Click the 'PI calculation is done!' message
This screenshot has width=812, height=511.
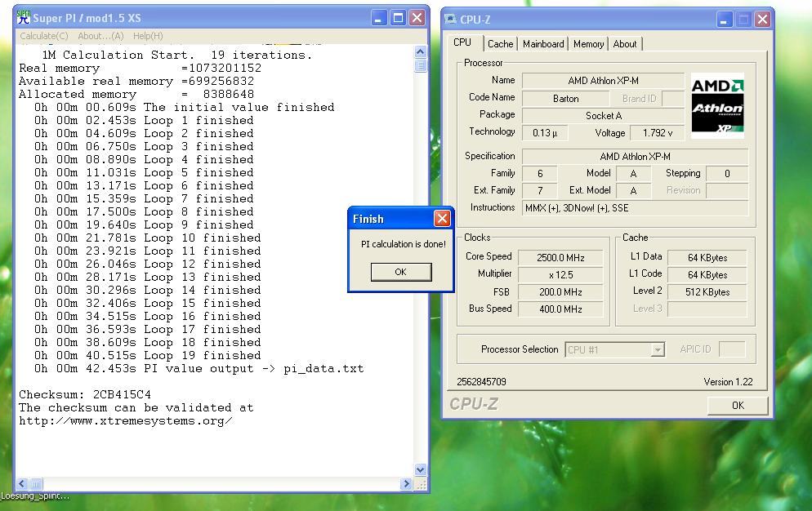click(x=404, y=244)
